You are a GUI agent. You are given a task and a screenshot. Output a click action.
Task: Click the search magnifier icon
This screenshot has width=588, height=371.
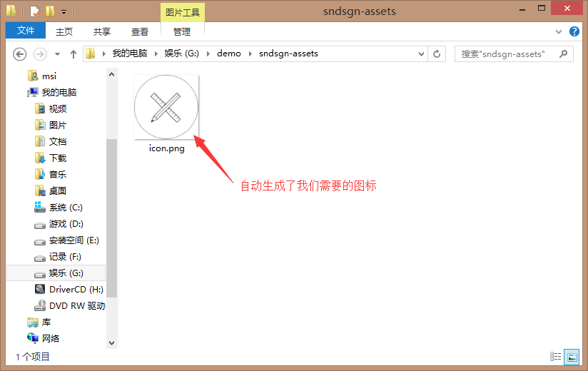(563, 54)
